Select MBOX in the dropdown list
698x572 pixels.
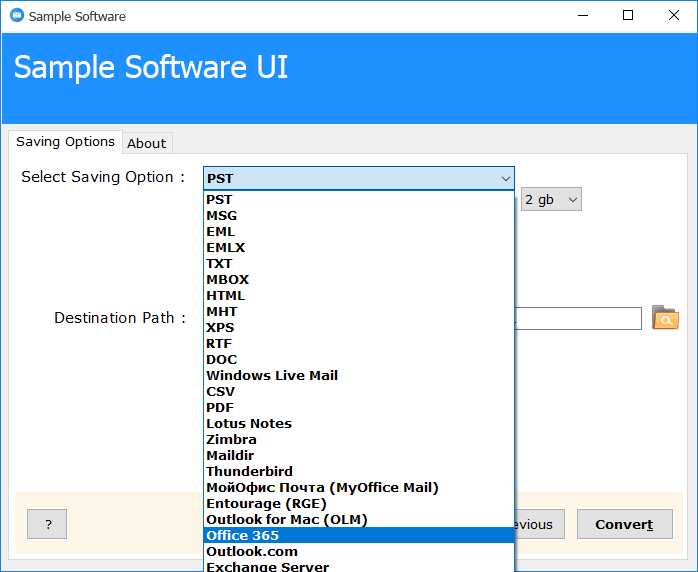pos(359,280)
